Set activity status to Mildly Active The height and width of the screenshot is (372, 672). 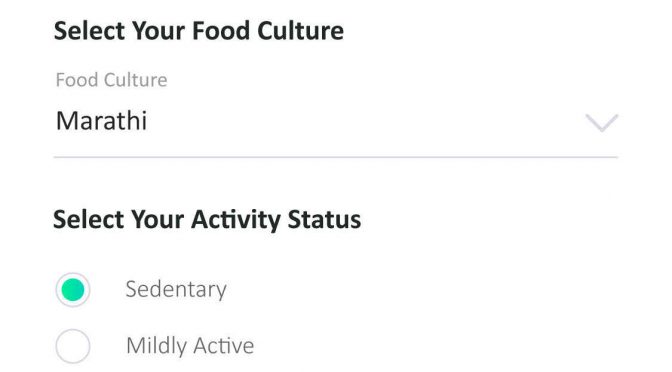[73, 346]
